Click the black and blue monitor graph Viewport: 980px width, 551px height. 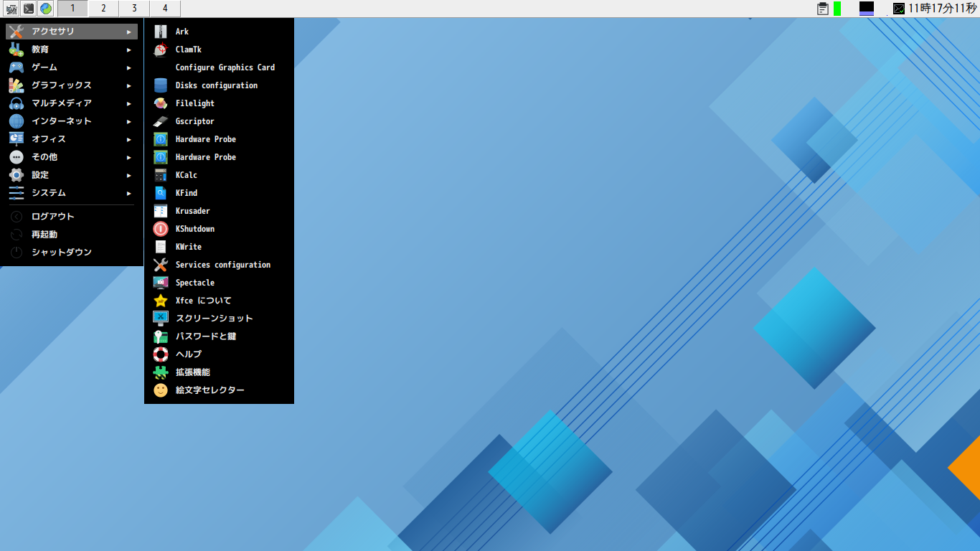pos(867,9)
